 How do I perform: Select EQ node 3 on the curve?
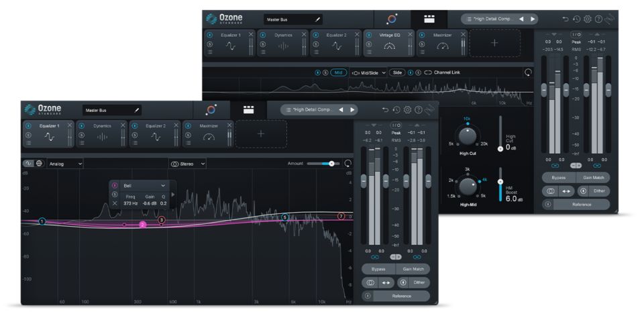162,220
